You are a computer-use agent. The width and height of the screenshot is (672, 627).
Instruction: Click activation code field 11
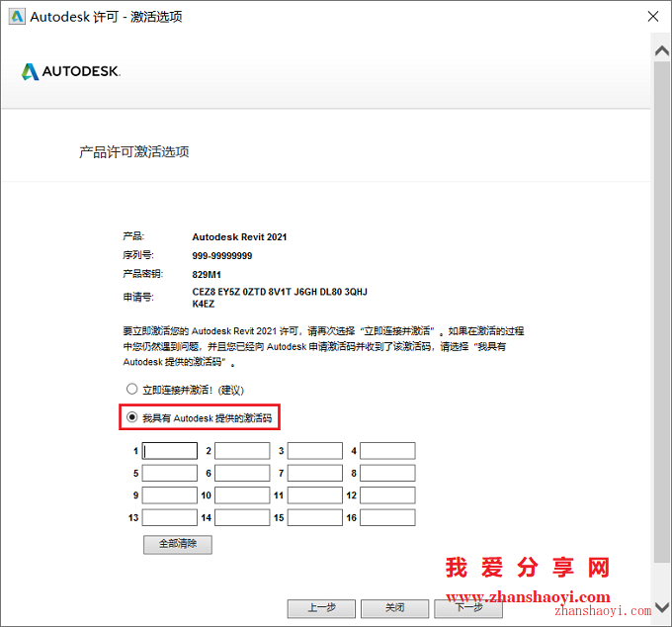click(x=315, y=495)
